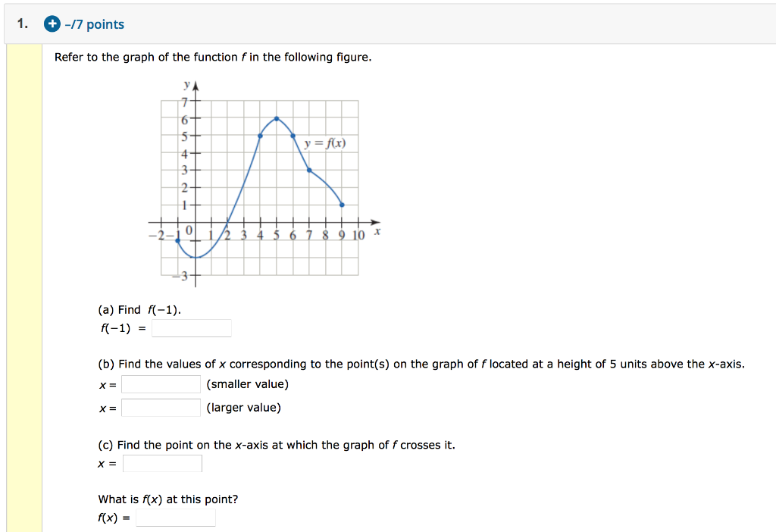
Task: Select the f(-1) answer input field
Action: point(190,327)
